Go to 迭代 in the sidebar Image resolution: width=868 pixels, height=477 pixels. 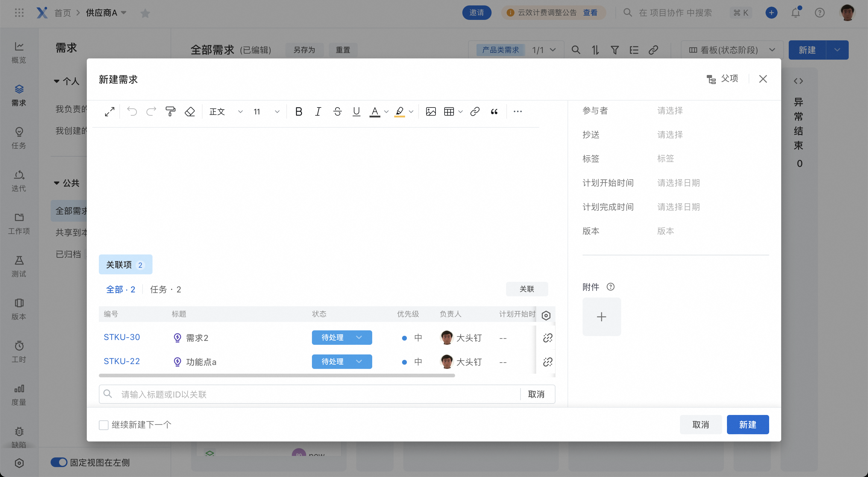coord(19,180)
